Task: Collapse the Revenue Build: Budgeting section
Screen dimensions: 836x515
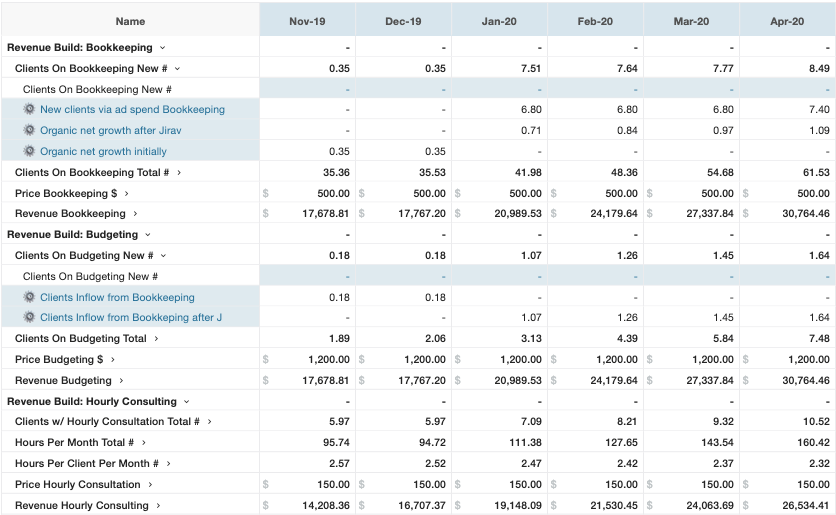Action: pos(148,234)
